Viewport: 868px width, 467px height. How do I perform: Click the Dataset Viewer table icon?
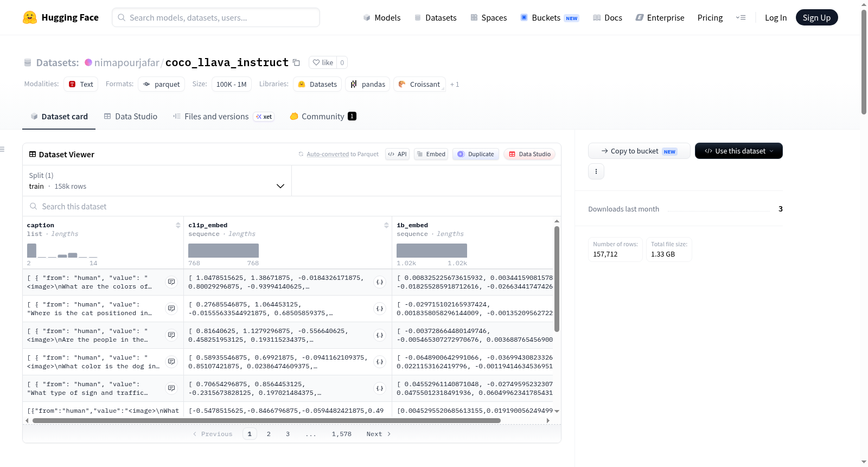[x=33, y=154]
